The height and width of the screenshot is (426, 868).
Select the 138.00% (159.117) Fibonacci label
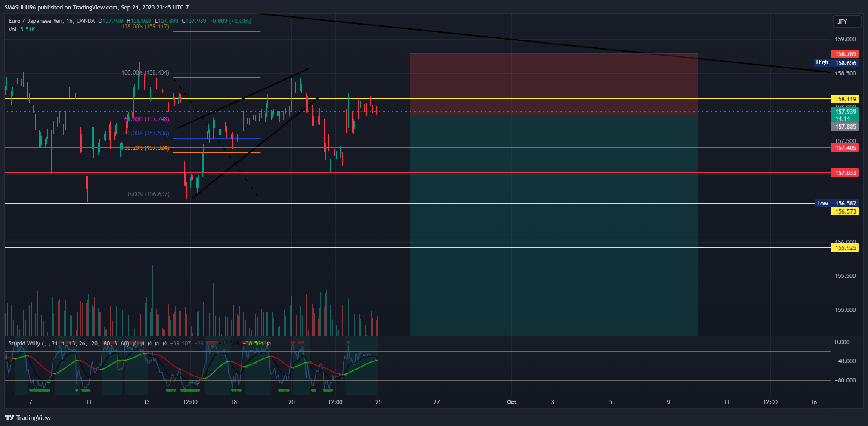[145, 26]
